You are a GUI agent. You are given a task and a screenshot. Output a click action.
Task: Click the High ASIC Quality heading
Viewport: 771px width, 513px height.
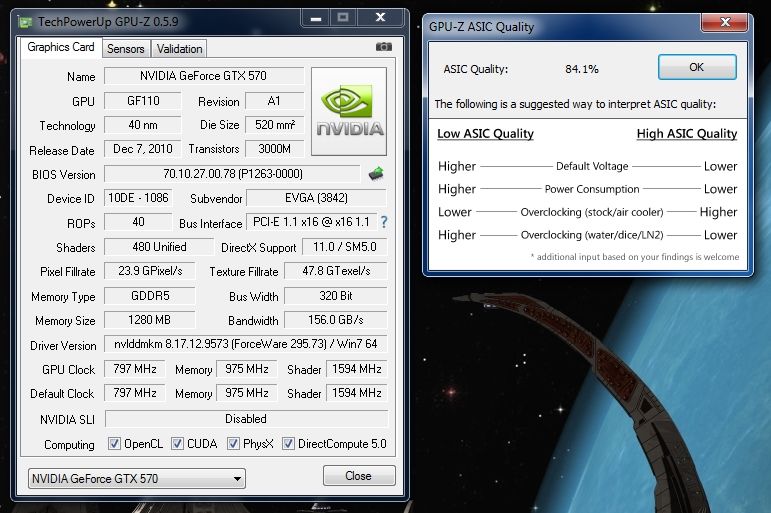pos(687,134)
